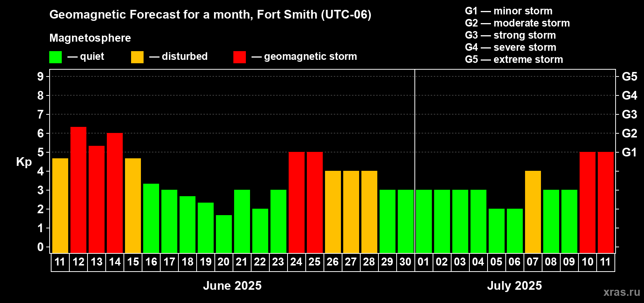Click the 'G2' right axis label

(630, 133)
